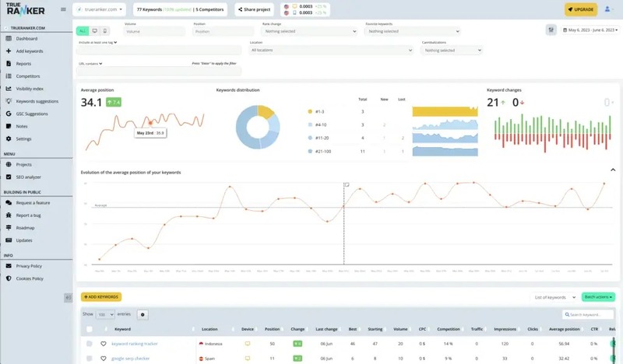Click the keywords distribution donut chart
The image size is (623, 364).
258,127
